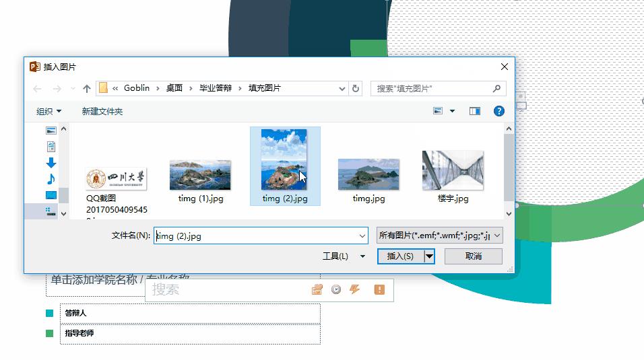Open the 所有图片 file type dropdown
Viewport: 644px width, 360px height.
(439, 236)
